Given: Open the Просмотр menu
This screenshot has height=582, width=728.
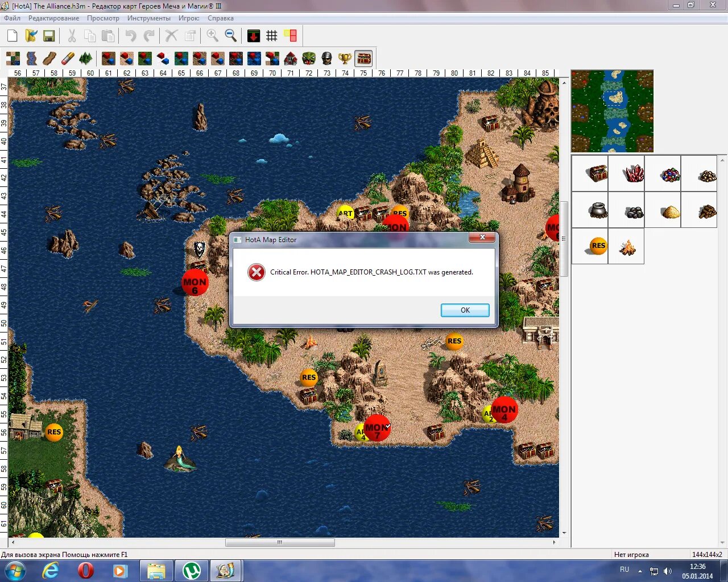Looking at the screenshot, I should 103,18.
